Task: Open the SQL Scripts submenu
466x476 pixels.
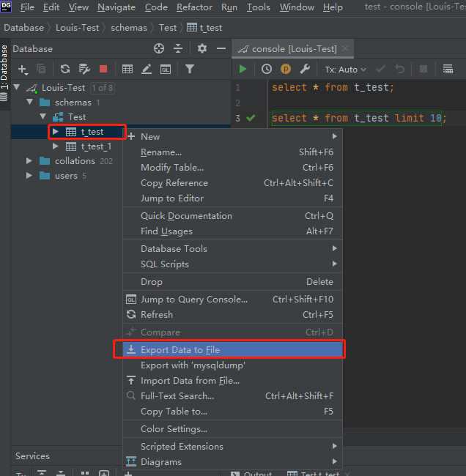Action: click(x=232, y=264)
